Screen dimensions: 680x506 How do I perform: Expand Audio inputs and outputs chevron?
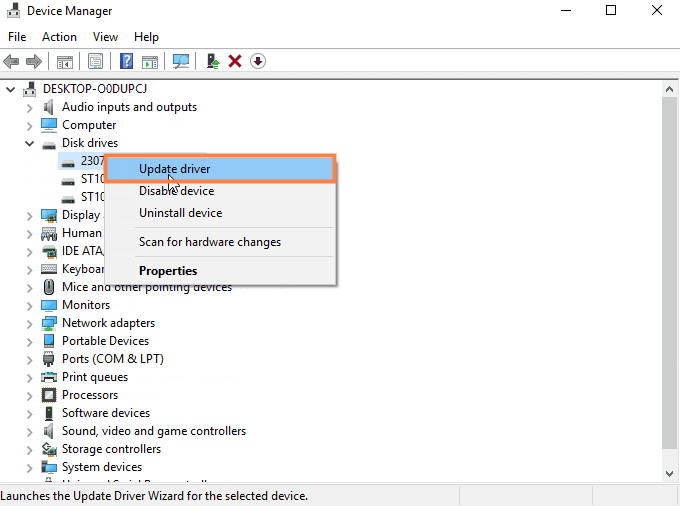click(x=29, y=108)
